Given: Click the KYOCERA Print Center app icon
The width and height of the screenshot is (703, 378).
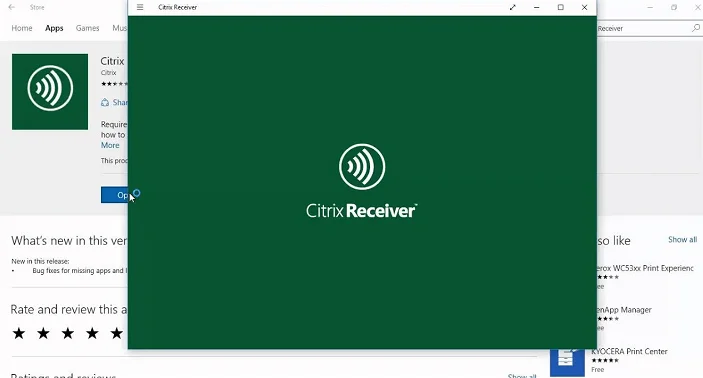Looking at the screenshot, I should click(x=567, y=362).
